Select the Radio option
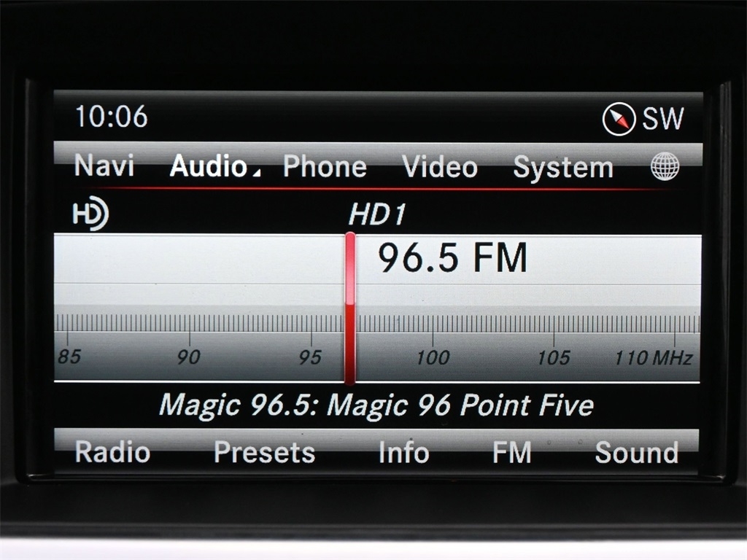Viewport: 747px width, 560px height. click(112, 452)
